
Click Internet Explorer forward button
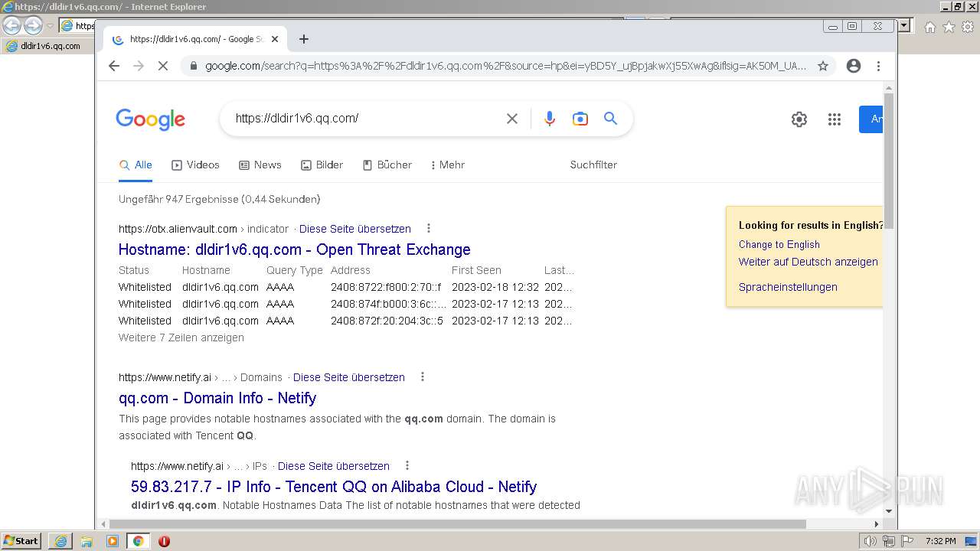tap(33, 26)
